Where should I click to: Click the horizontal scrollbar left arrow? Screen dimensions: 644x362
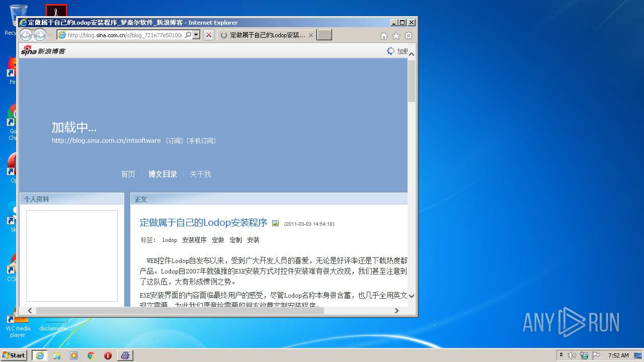tap(30, 311)
